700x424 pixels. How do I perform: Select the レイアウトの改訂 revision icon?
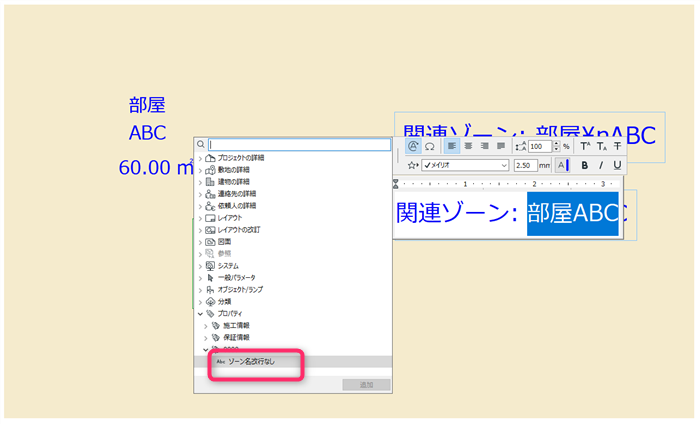click(210, 230)
